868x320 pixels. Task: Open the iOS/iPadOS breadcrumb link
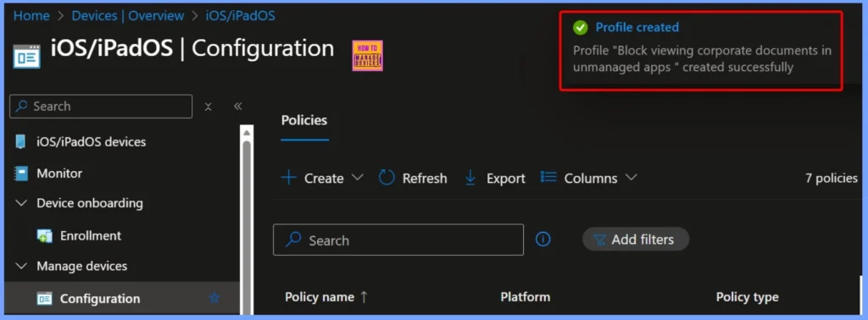[240, 15]
